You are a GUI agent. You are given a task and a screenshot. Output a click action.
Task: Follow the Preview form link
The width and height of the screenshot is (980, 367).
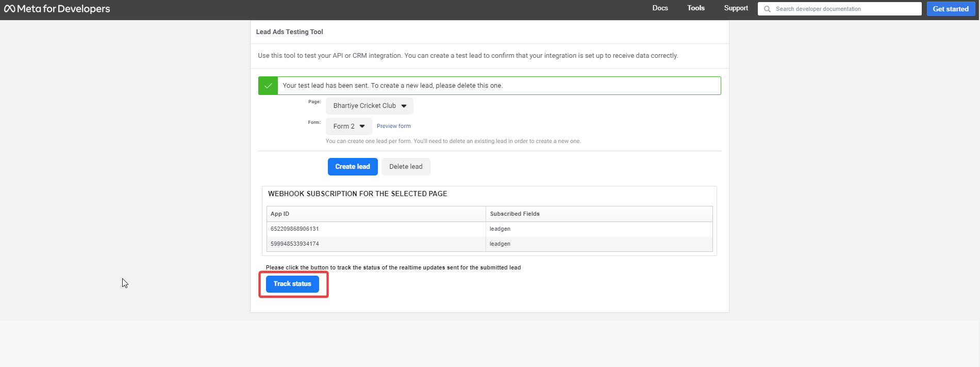[x=393, y=126]
